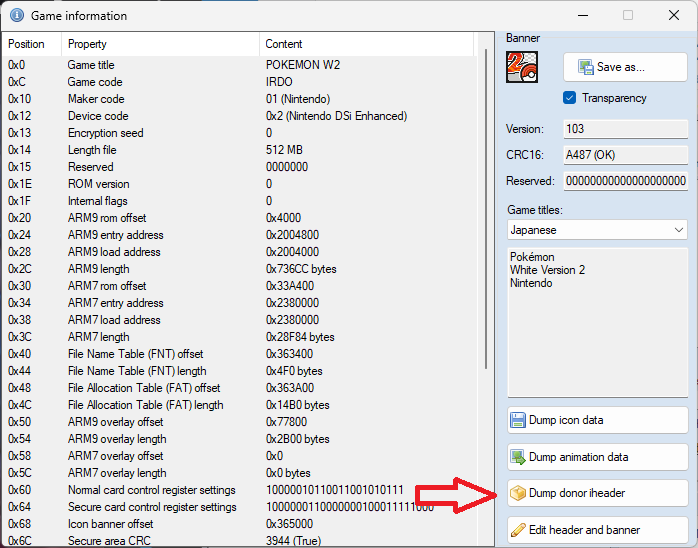Click the CRC16 field showing A487 (OK)
698x548 pixels.
tap(625, 155)
